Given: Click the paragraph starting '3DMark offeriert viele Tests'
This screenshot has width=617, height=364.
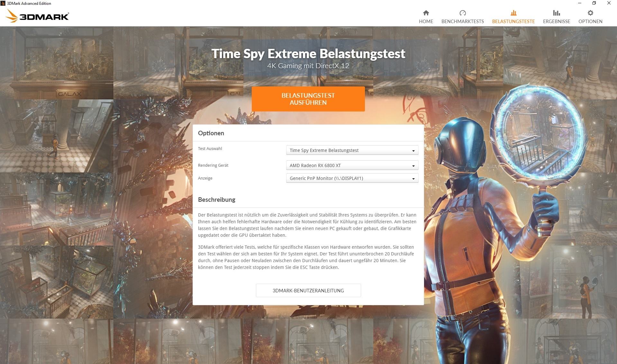Looking at the screenshot, I should 306,257.
